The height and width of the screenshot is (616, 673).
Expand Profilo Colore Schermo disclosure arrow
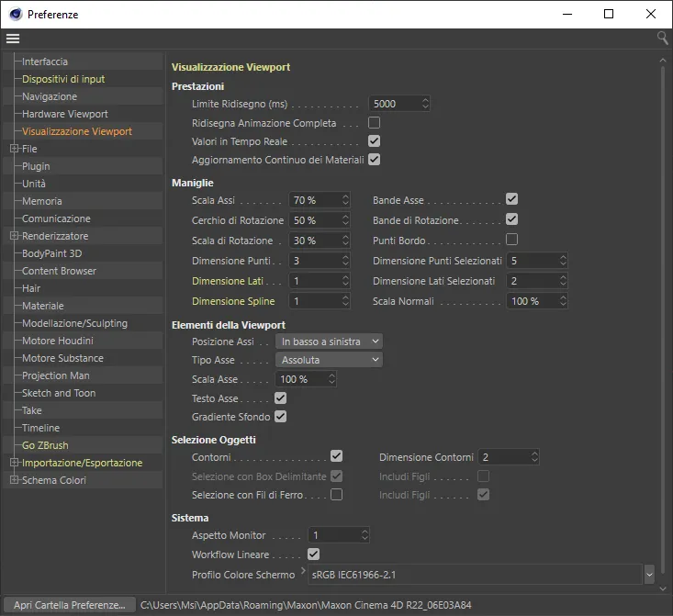303,570
